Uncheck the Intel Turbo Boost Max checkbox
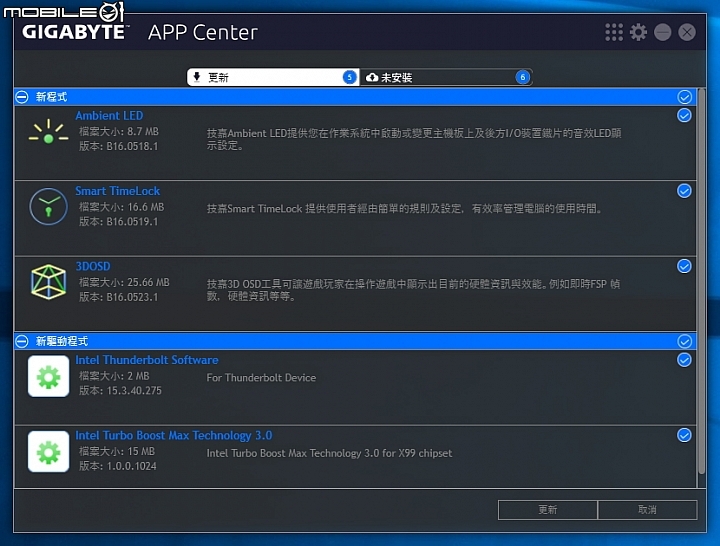 pyautogui.click(x=684, y=435)
